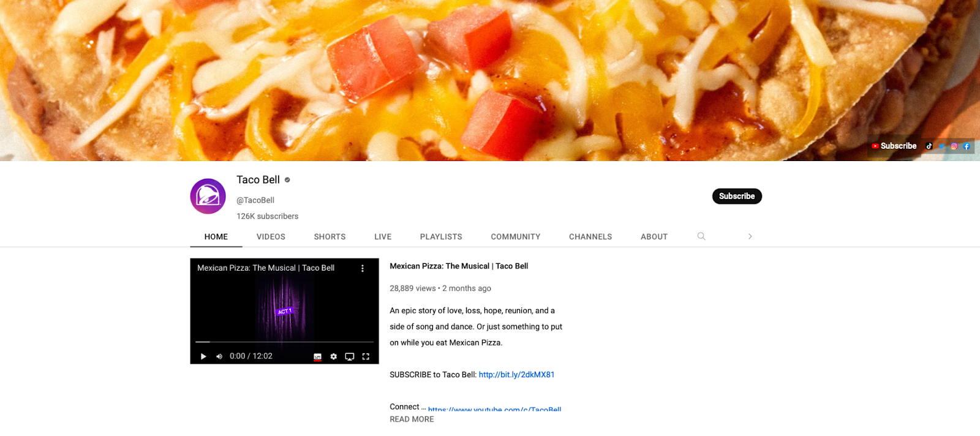Image resolution: width=980 pixels, height=436 pixels.
Task: Enter full screen in video player
Action: click(x=366, y=356)
